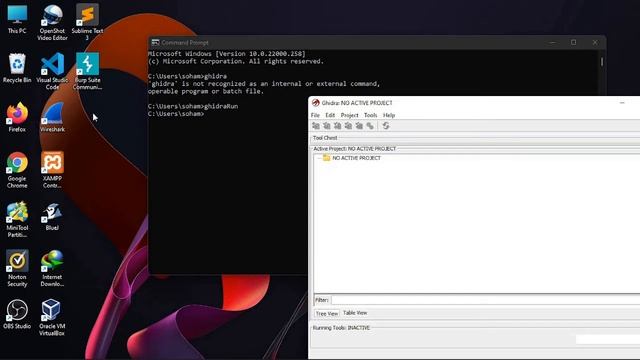Open This PC desktop icon
This screenshot has width=640, height=360.
[17, 18]
